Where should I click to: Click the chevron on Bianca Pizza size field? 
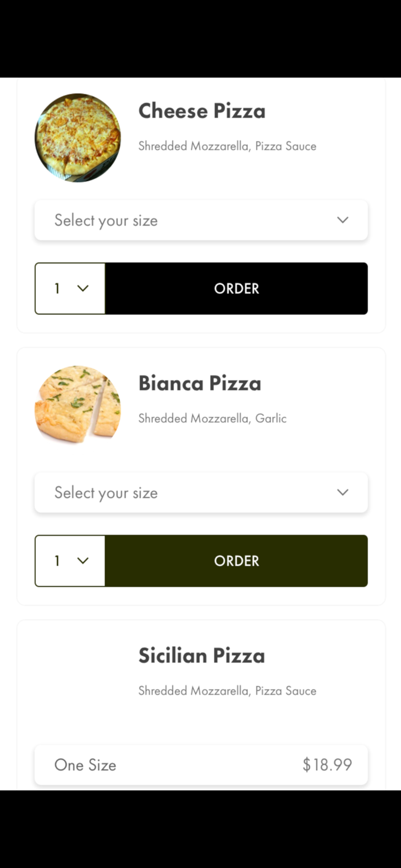[342, 492]
